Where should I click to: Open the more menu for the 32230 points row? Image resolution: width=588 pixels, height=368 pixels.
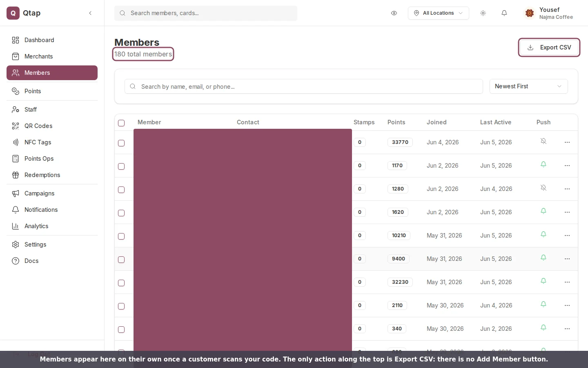coord(567,282)
